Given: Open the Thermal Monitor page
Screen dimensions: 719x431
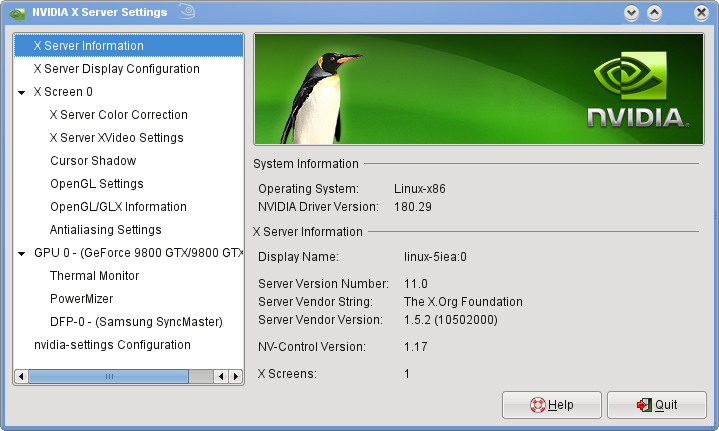Looking at the screenshot, I should point(94,276).
